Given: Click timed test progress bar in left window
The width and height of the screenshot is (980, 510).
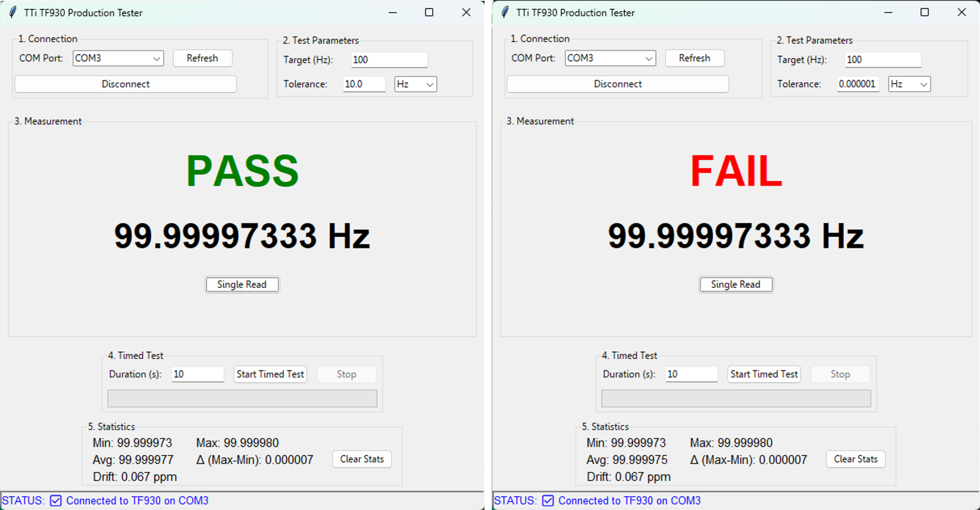Looking at the screenshot, I should [x=242, y=399].
